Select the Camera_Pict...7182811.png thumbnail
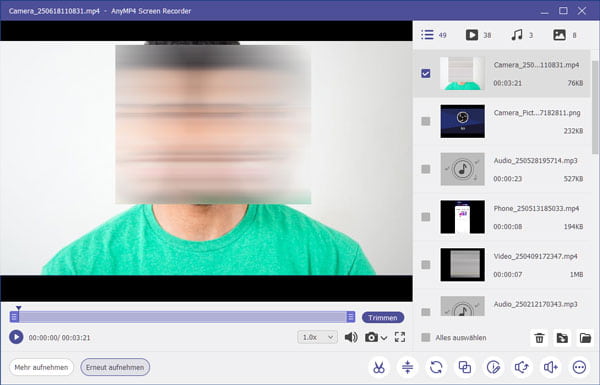This screenshot has height=385, width=600. tap(462, 121)
